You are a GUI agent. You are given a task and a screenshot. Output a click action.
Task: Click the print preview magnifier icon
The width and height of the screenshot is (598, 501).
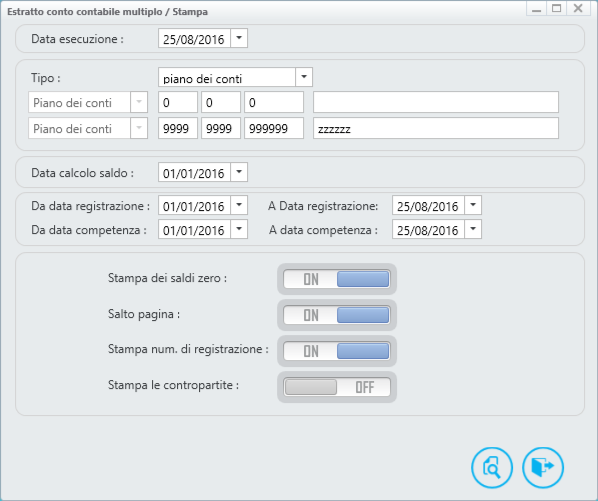coord(492,467)
